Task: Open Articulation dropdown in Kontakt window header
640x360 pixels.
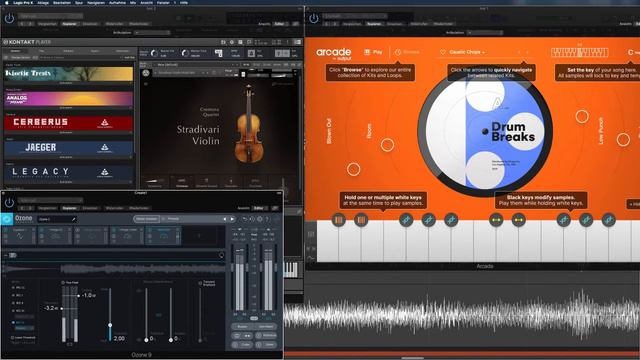Action: [152, 32]
